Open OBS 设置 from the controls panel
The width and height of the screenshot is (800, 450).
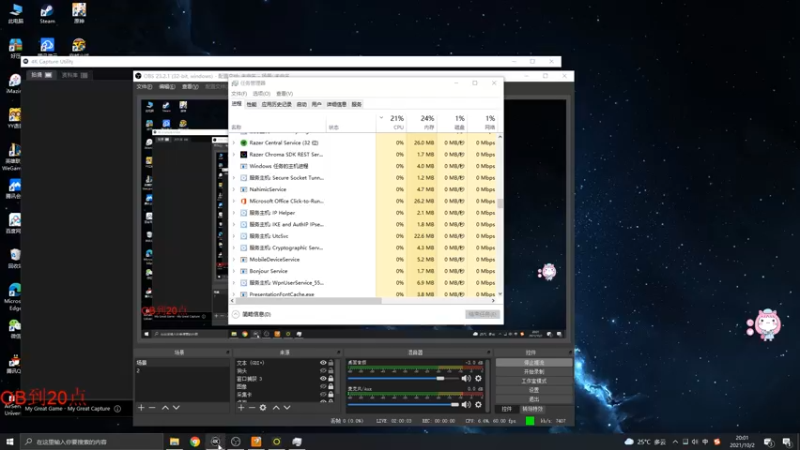point(534,390)
